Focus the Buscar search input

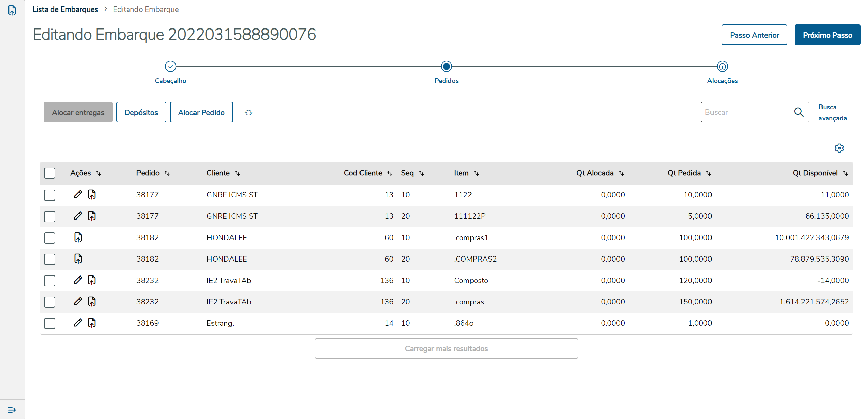(x=745, y=112)
